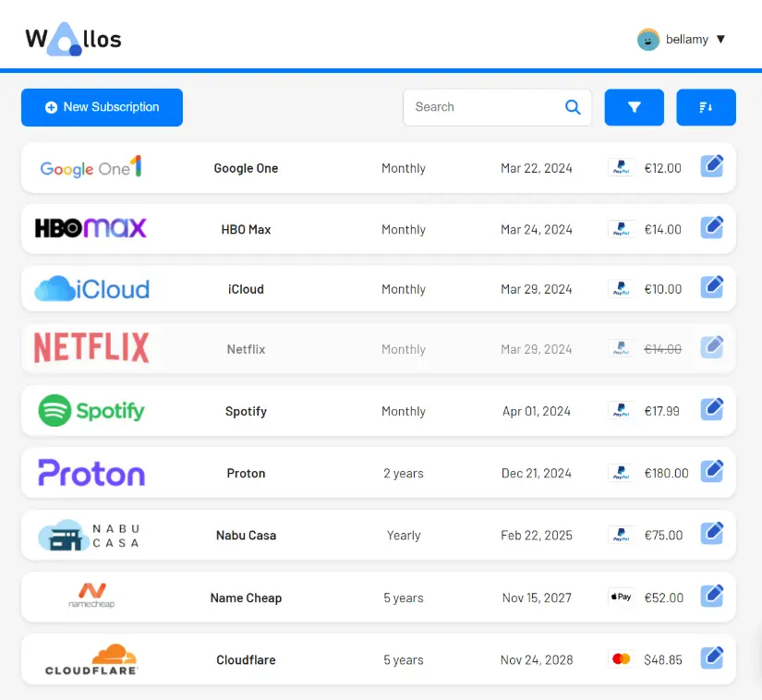Select the HBO Max name text
762x700 pixels.
tap(246, 230)
